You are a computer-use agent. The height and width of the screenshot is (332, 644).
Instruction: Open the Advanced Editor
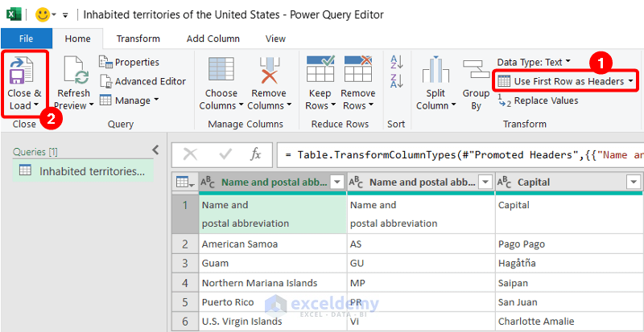[143, 81]
